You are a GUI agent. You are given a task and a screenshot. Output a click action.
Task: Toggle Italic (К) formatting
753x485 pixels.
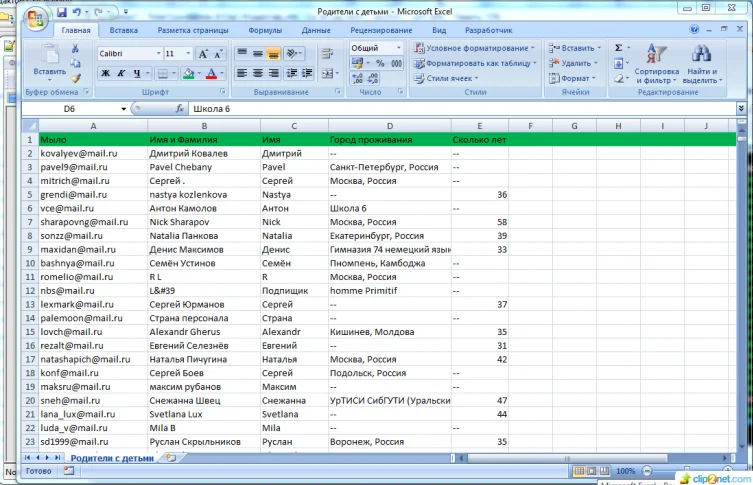pos(121,73)
